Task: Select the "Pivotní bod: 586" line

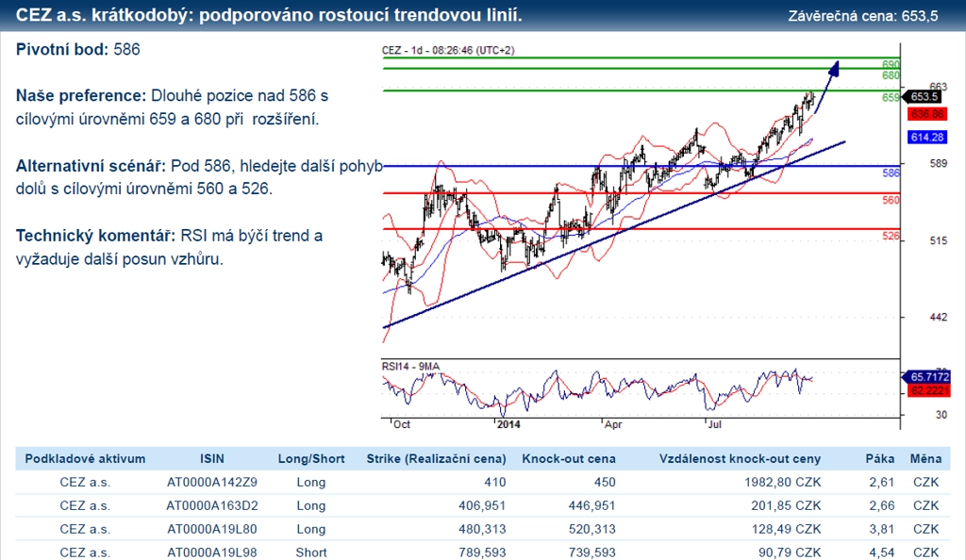Action: click(x=78, y=49)
